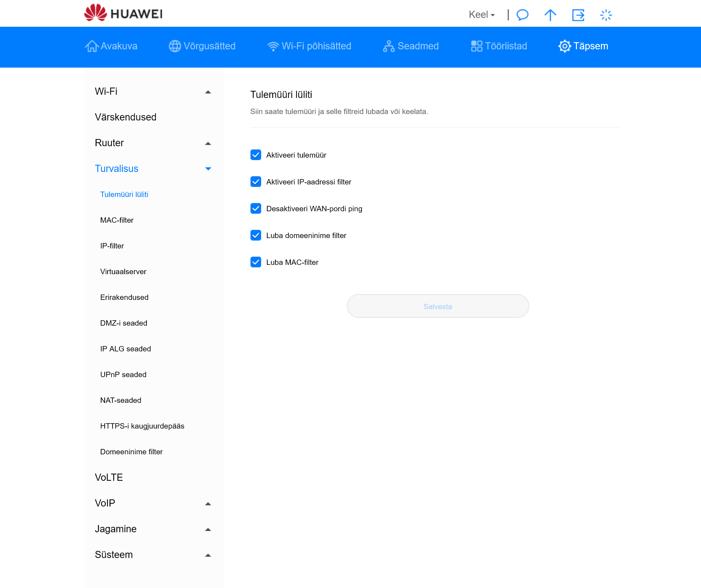Click the upward arrow update icon

click(550, 15)
